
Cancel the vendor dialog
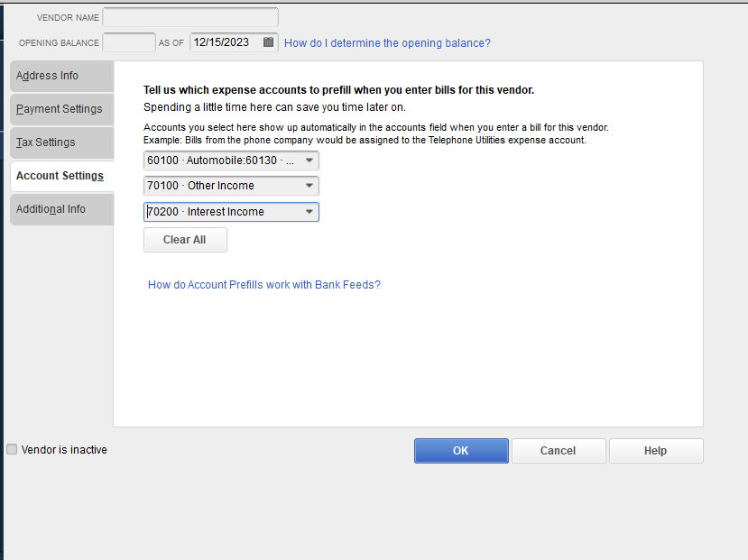click(559, 451)
